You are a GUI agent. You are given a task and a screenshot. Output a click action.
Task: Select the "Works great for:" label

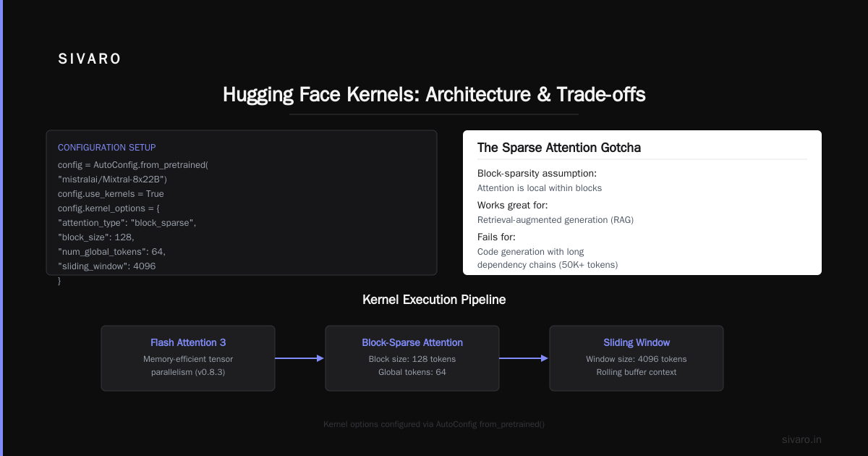513,206
